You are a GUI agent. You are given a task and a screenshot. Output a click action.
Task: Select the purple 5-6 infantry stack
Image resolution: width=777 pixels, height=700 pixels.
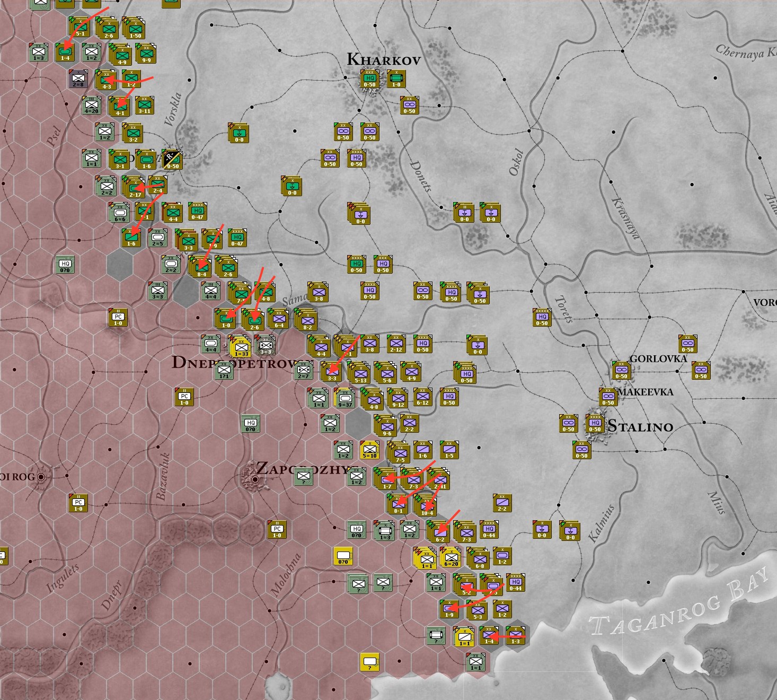(386, 373)
